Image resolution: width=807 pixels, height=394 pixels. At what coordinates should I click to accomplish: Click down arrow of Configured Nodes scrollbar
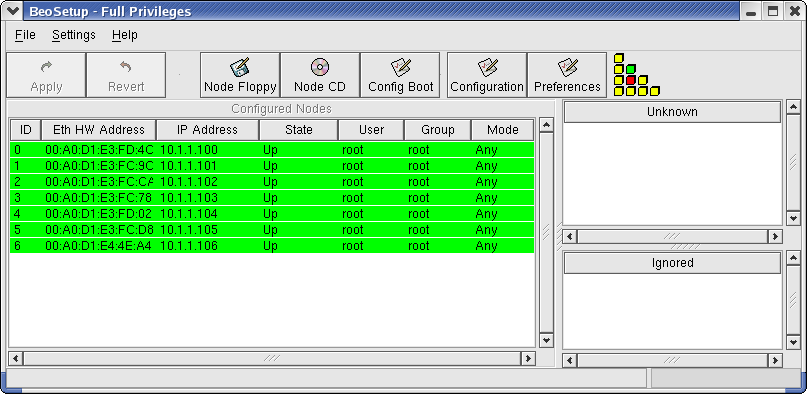546,340
